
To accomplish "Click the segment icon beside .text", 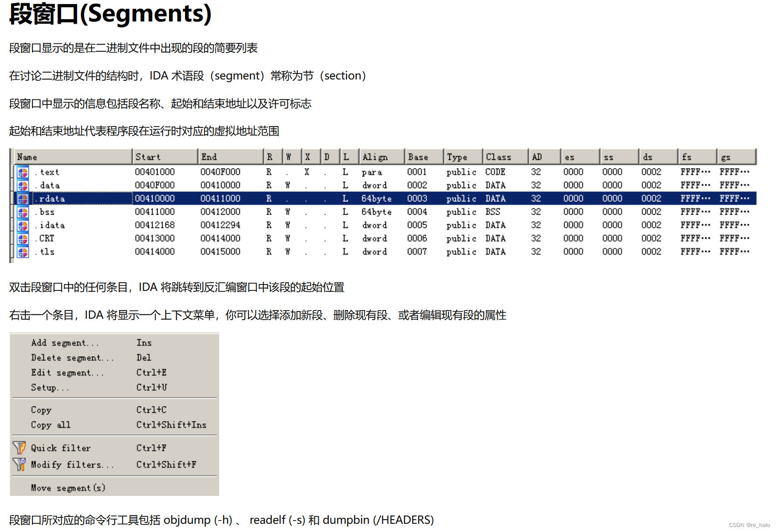I will pyautogui.click(x=22, y=172).
